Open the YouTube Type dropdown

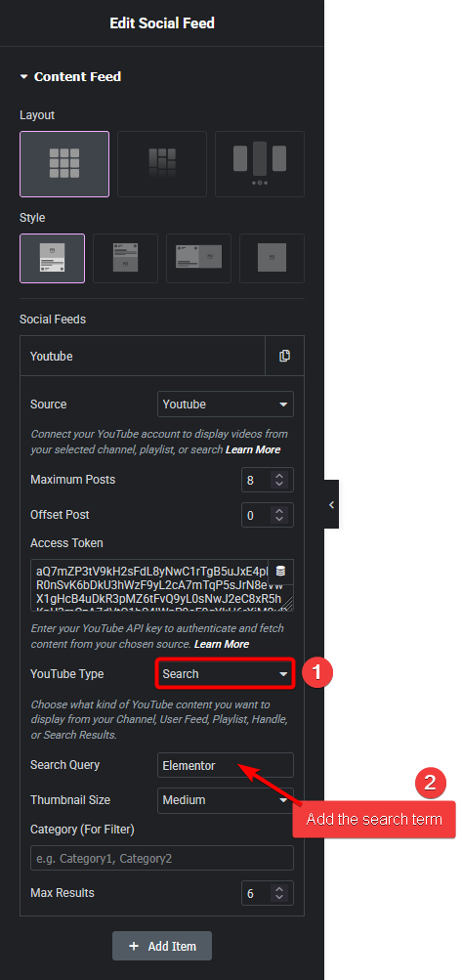point(225,674)
